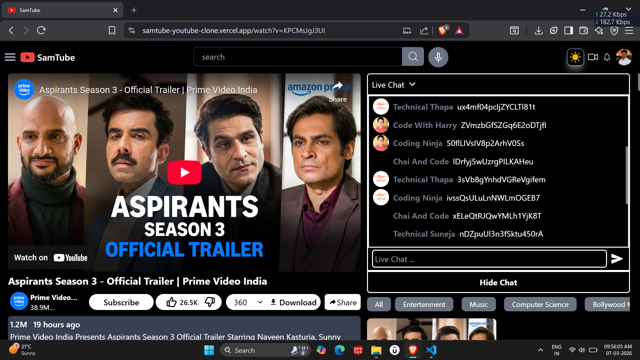
Task: Toggle light theme sun icon
Action: point(575,57)
